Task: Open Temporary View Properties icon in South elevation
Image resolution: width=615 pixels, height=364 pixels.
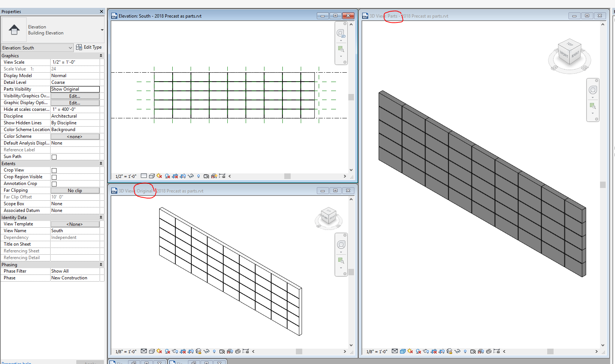Action: coord(206,176)
